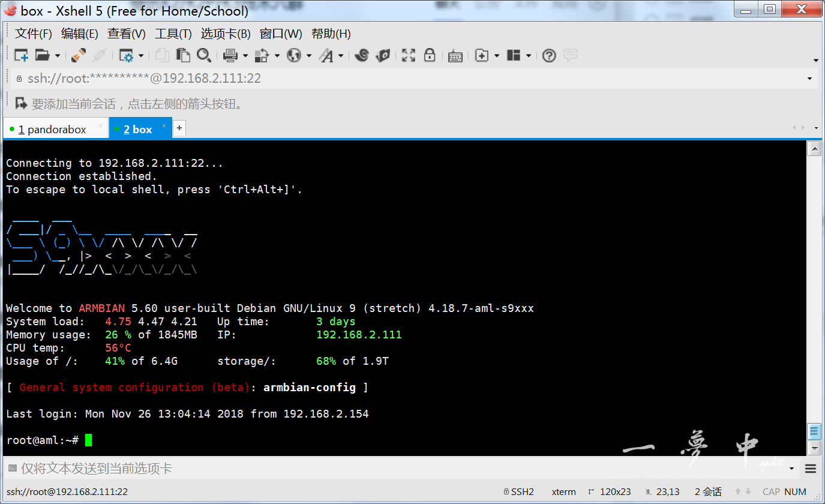Open the Find magnifier icon
Viewport: 825px width, 504px height.
[x=204, y=56]
